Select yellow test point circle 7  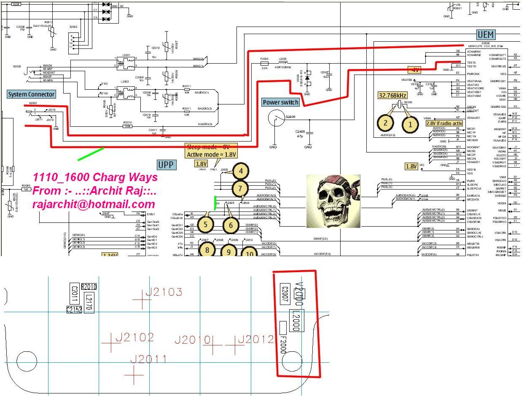(240, 188)
